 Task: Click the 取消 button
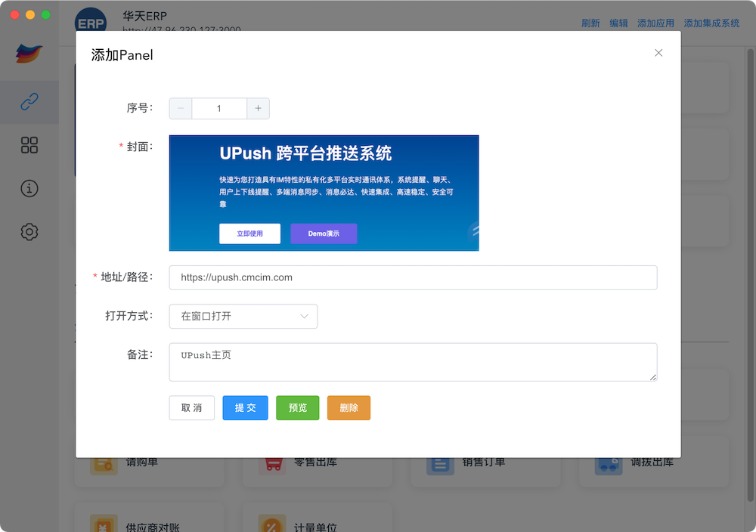click(191, 408)
